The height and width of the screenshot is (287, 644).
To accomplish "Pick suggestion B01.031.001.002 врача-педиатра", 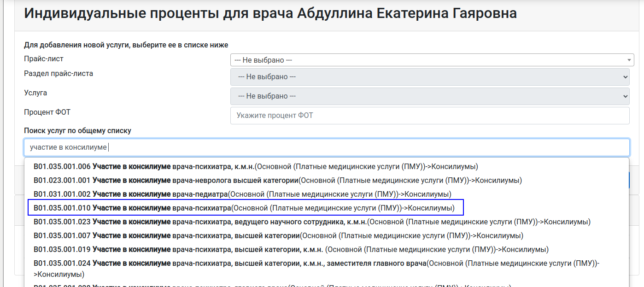I will (242, 194).
